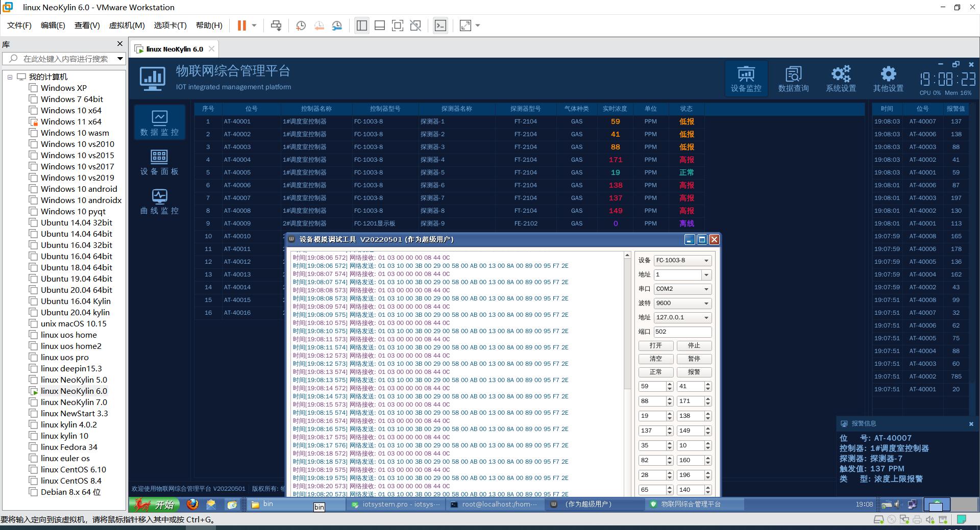The image size is (980, 530).
Task: Switch to linux NeoKylin 6.0 tab
Action: [174, 49]
